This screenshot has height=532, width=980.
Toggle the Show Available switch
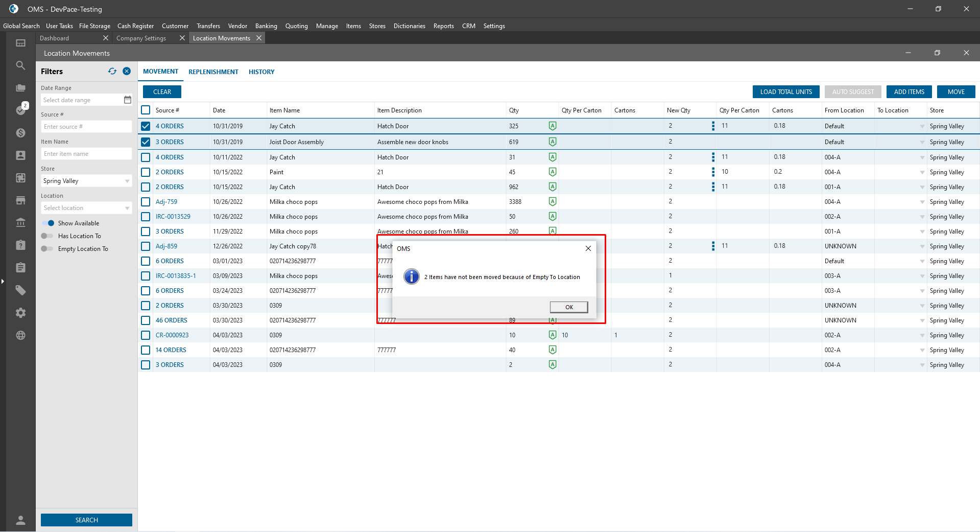tap(48, 223)
